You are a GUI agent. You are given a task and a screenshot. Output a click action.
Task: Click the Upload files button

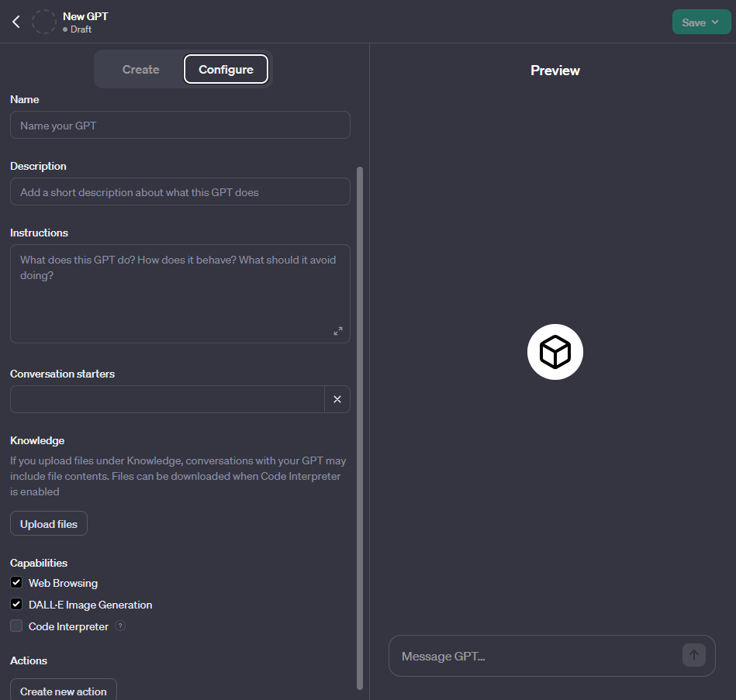pos(49,524)
